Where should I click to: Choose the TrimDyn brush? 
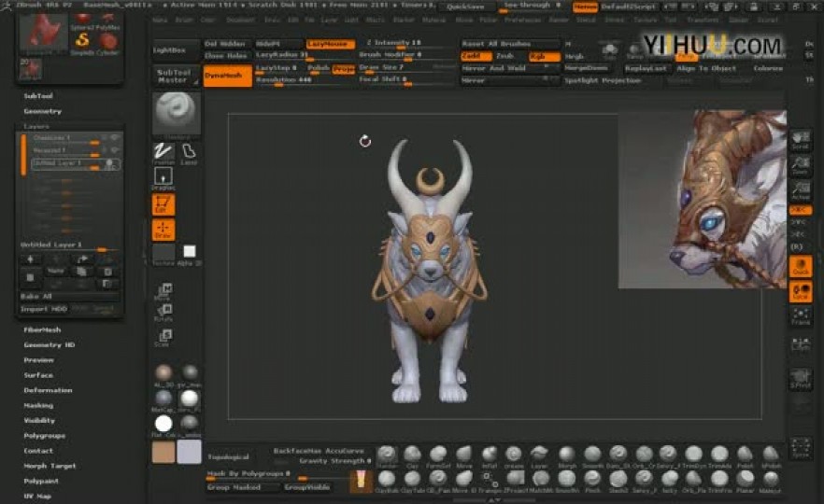coord(693,455)
